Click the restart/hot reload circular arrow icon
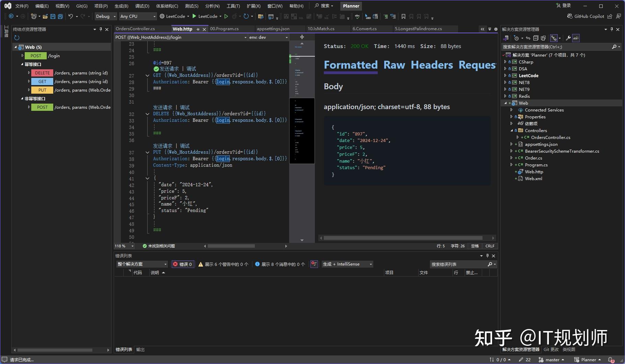This screenshot has width=625, height=364. click(x=246, y=16)
